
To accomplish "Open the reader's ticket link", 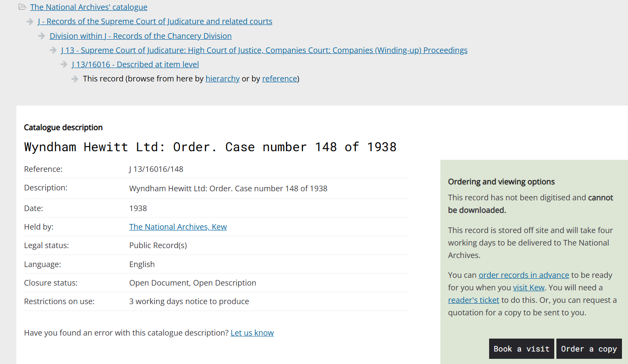I will (474, 300).
